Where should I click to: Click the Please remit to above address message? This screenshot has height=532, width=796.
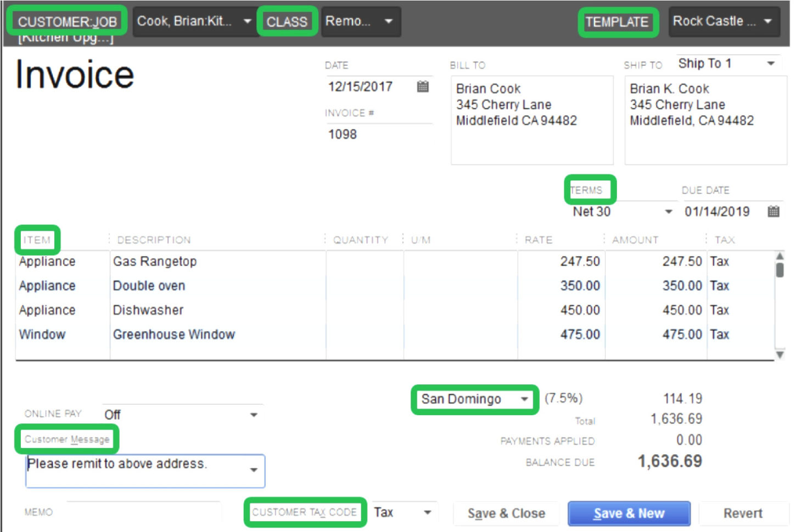pyautogui.click(x=117, y=464)
